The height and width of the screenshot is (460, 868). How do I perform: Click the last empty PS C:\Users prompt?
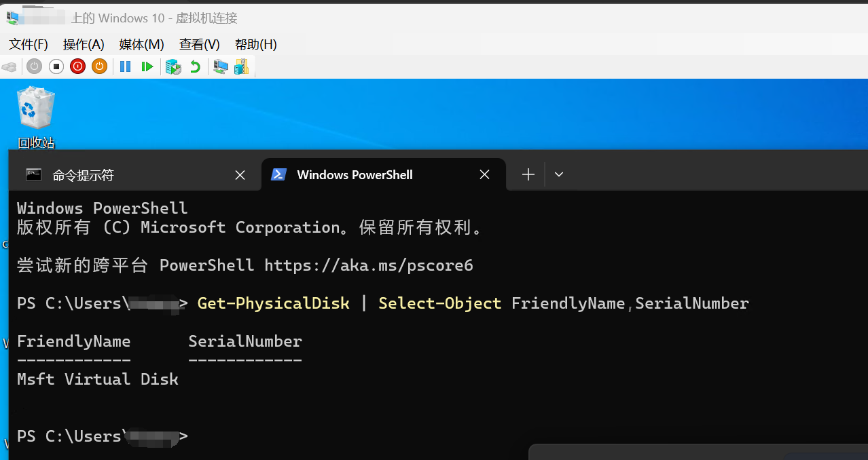102,436
